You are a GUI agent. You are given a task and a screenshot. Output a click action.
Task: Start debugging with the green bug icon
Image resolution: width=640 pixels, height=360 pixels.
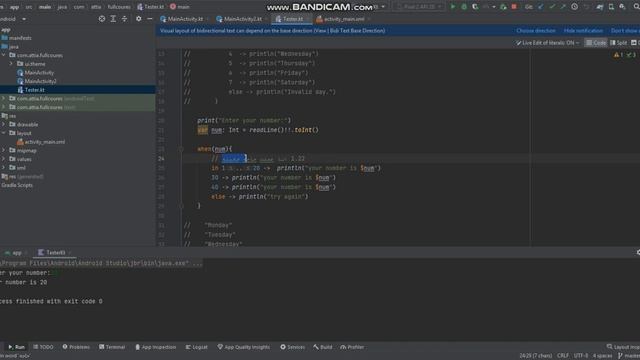tap(464, 7)
